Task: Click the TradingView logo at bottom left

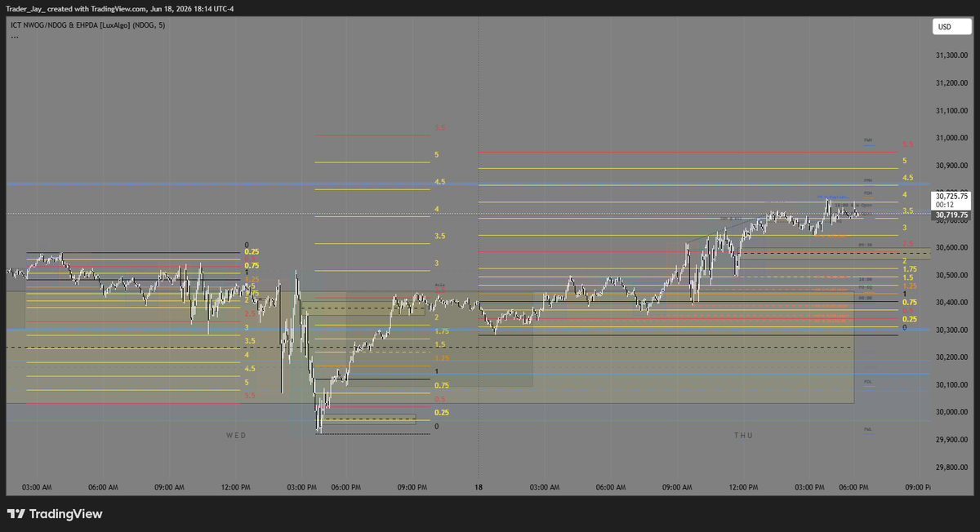Action: coord(55,514)
